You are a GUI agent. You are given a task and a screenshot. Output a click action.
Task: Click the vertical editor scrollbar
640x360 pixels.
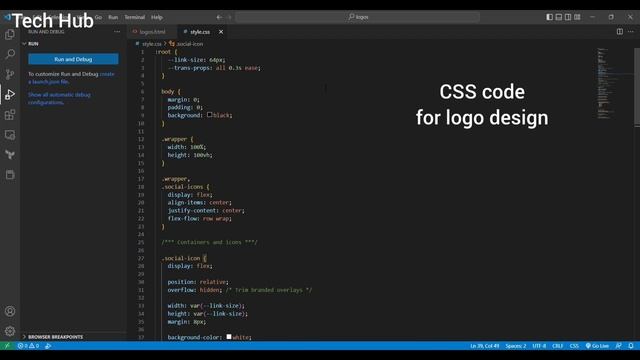637,88
